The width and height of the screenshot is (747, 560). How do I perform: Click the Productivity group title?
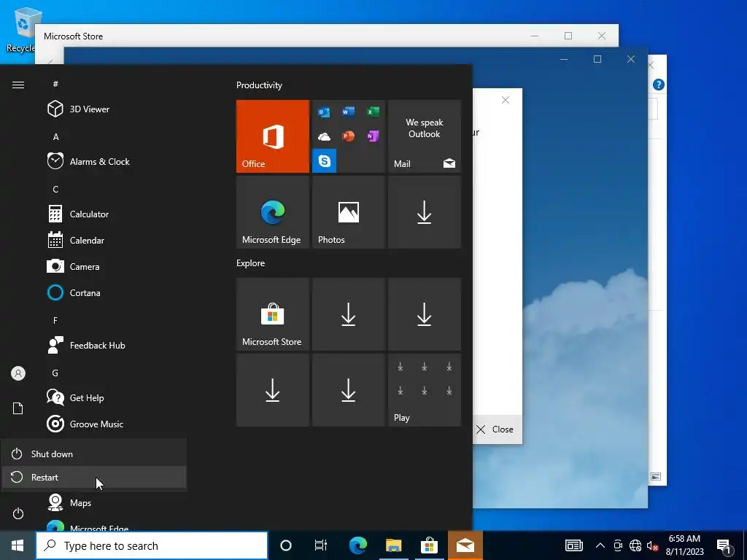259,85
